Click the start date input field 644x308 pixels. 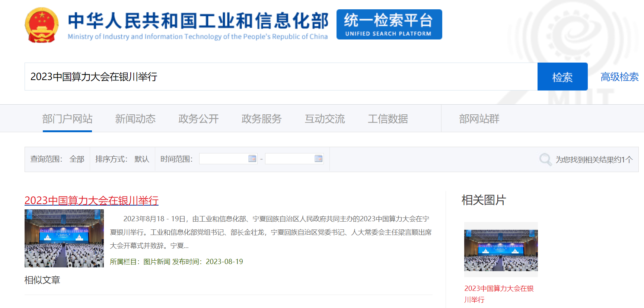coord(228,159)
